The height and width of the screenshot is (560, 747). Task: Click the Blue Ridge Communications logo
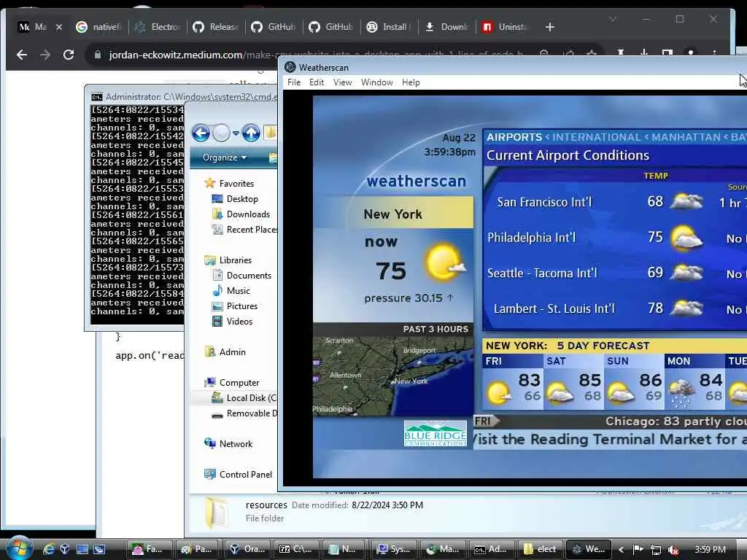[435, 433]
